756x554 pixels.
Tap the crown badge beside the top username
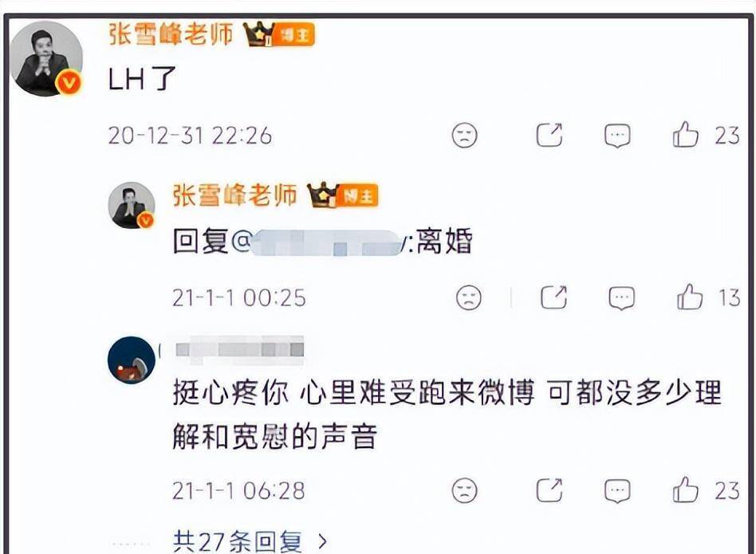258,33
